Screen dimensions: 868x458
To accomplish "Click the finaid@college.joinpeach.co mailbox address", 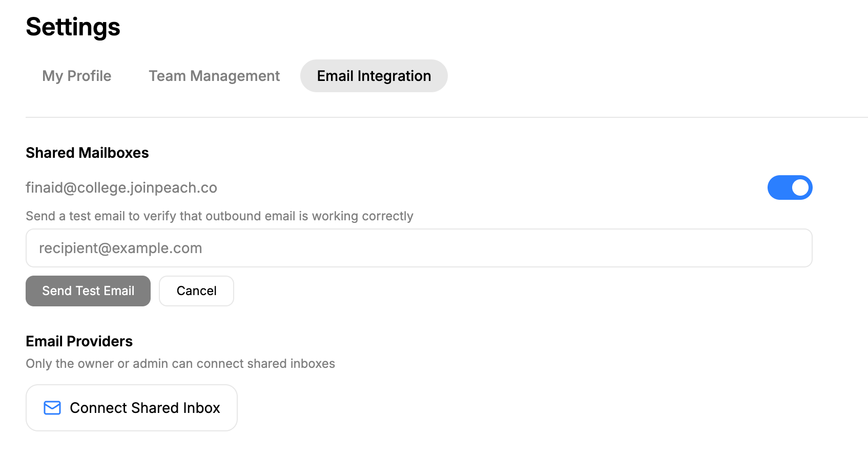I will (x=121, y=188).
